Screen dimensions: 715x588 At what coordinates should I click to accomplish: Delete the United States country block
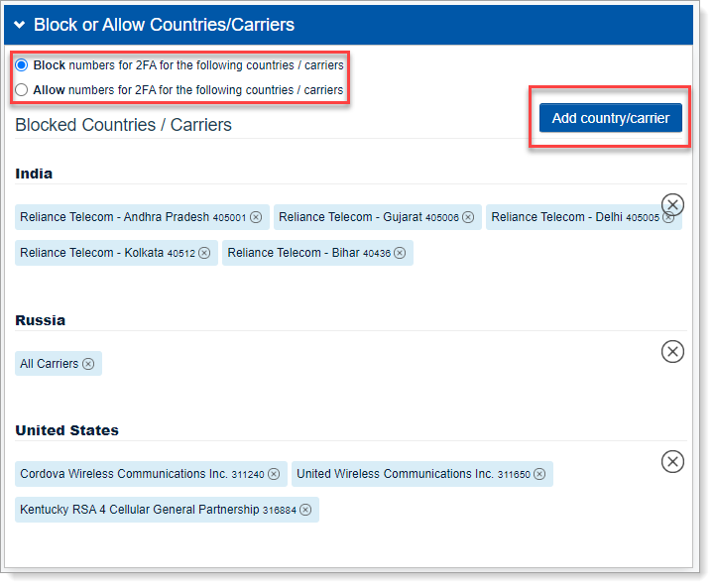(672, 461)
